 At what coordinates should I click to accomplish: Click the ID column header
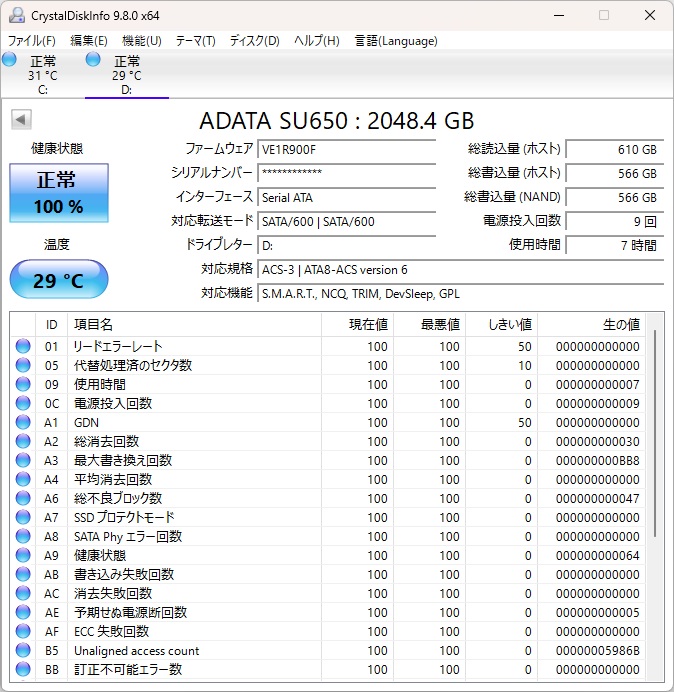click(x=52, y=325)
